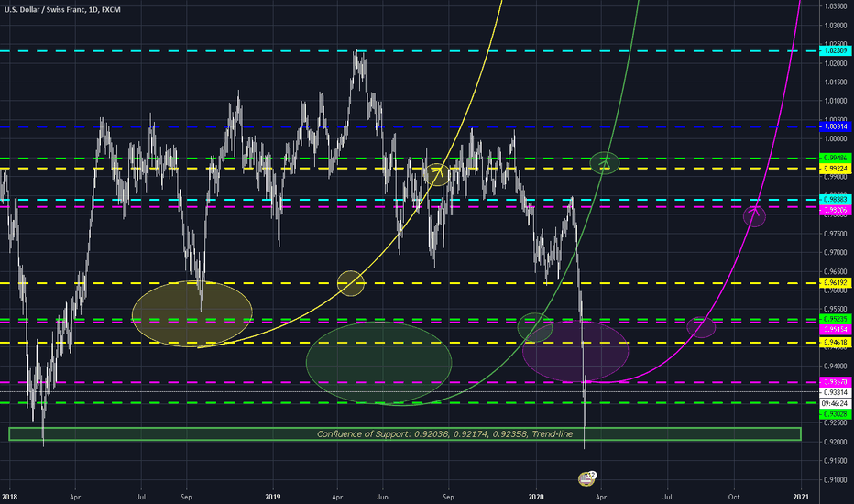Select the large yellow ellipse drawing
The image size is (854, 504).
click(192, 313)
